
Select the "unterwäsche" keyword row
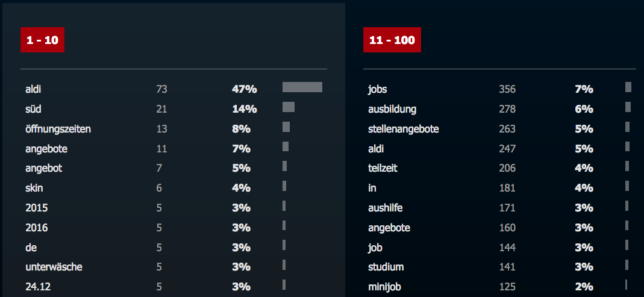coord(174,267)
